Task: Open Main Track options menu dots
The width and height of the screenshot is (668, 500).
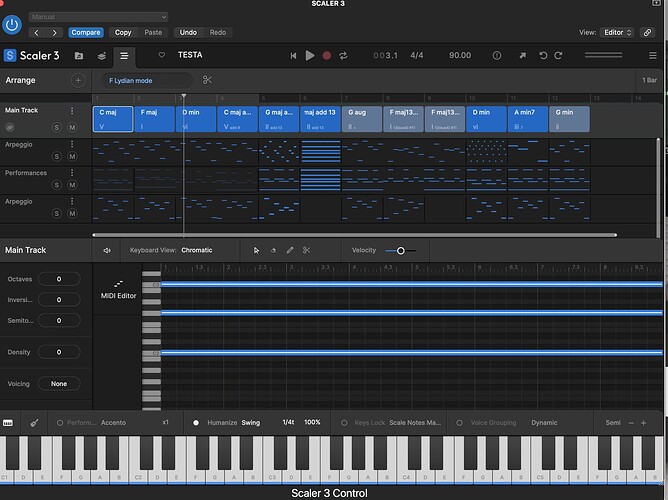Action: click(72, 111)
